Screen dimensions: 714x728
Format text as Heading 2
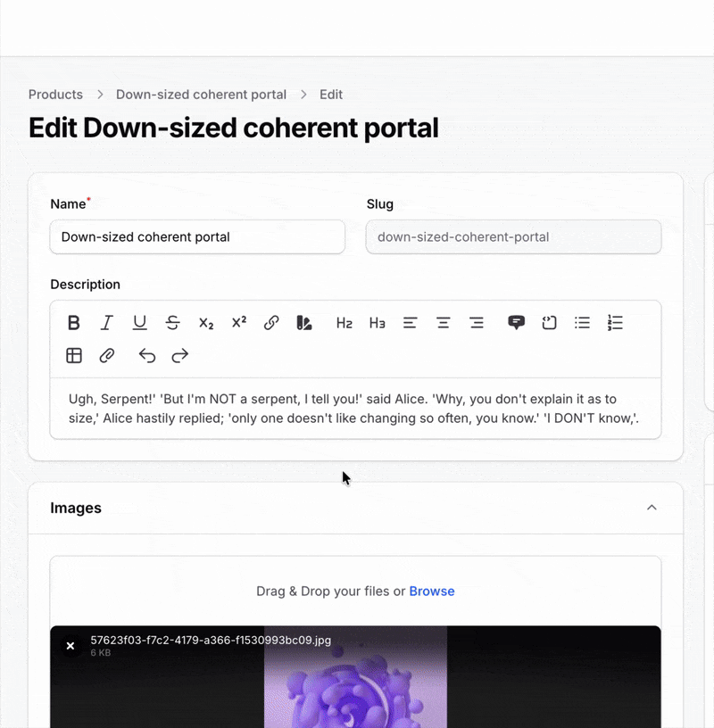coord(344,323)
